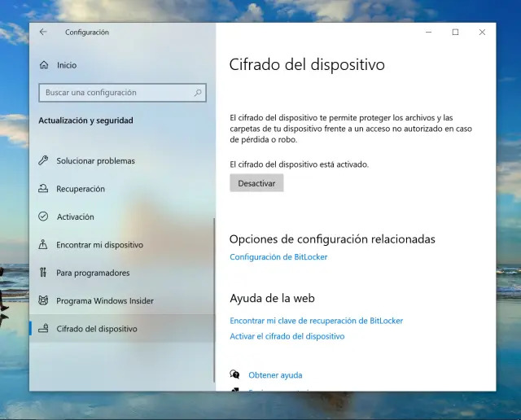Click the Para programadores icon
521x420 pixels.
[x=43, y=273]
